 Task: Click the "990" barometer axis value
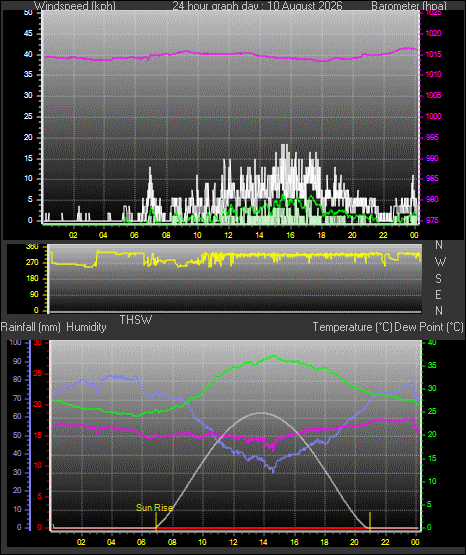pos(432,158)
